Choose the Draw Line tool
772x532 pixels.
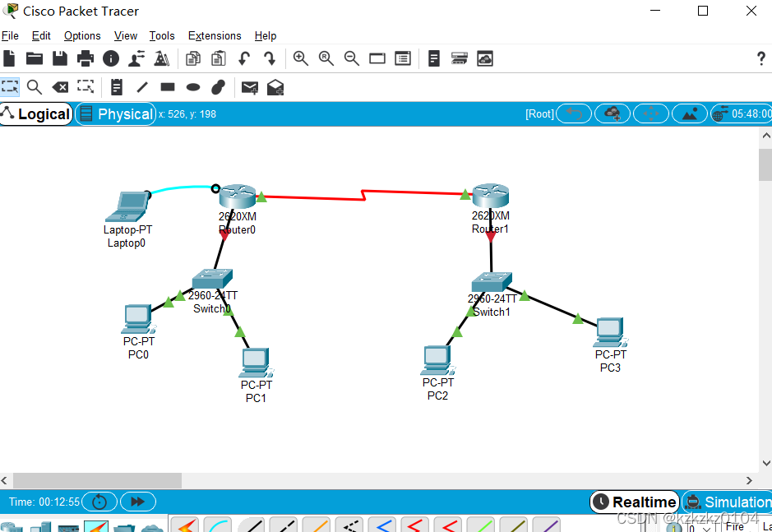click(x=142, y=87)
